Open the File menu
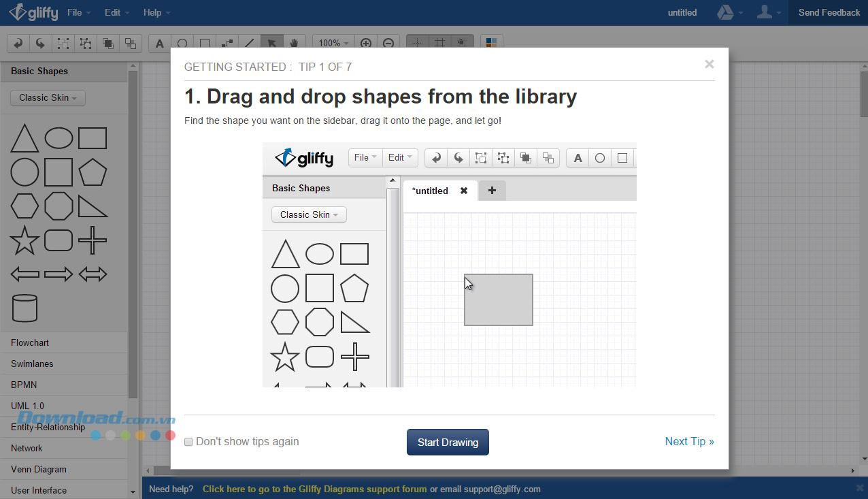868x499 pixels. pos(76,12)
